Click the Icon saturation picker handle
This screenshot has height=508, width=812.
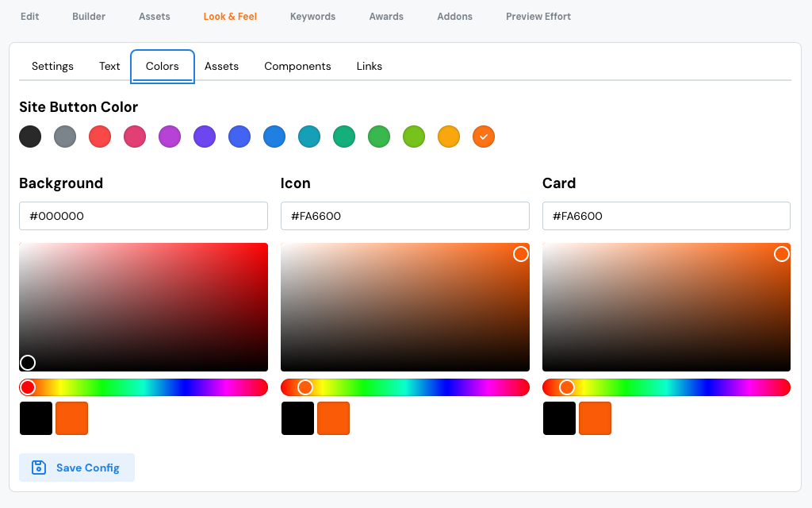tap(521, 254)
